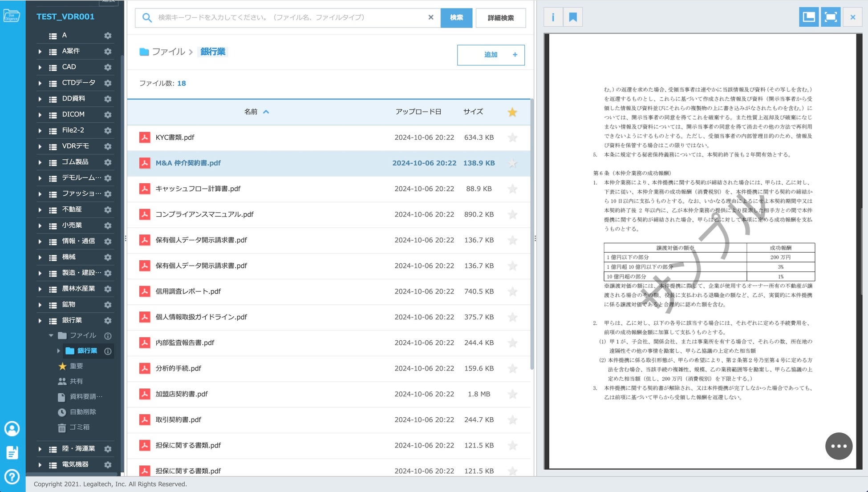Filter the list with the star column header
The image size is (868, 492).
point(512,112)
